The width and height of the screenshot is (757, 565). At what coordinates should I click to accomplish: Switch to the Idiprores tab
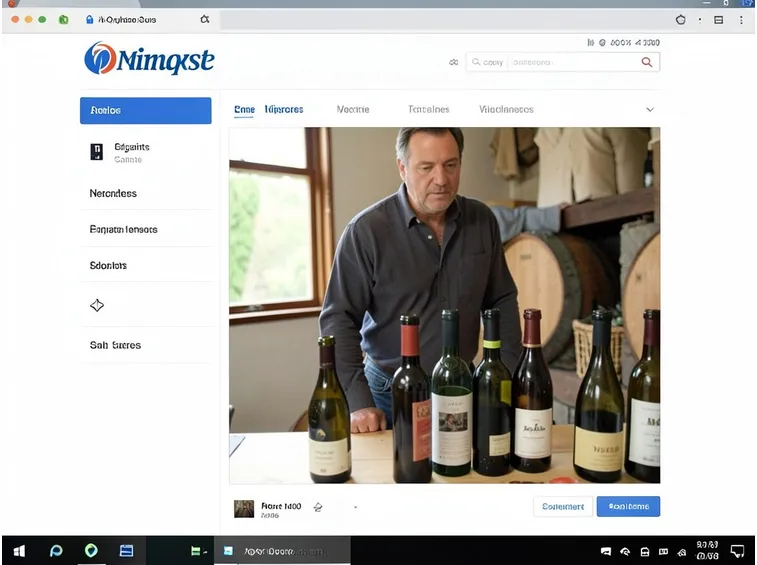tap(284, 110)
